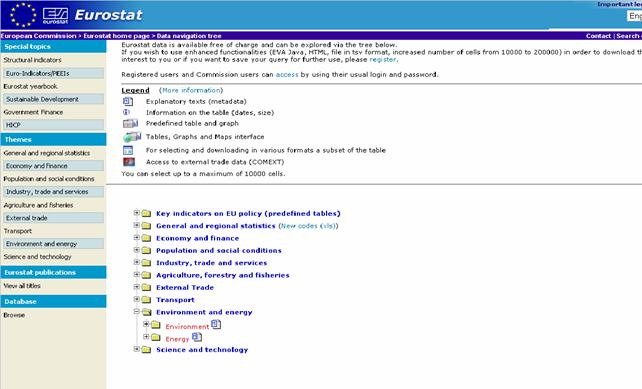Click folder icon beside External Trade
This screenshot has width=642, height=389.
[x=146, y=287]
